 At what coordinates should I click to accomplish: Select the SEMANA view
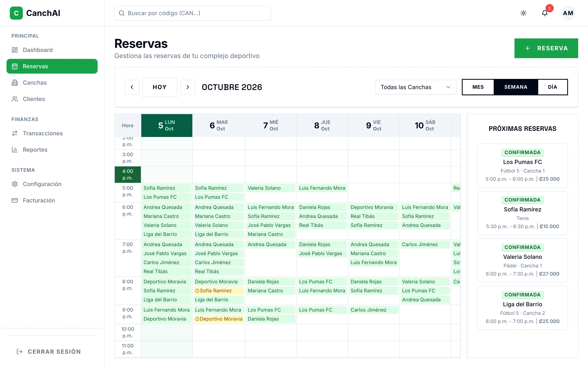point(516,87)
